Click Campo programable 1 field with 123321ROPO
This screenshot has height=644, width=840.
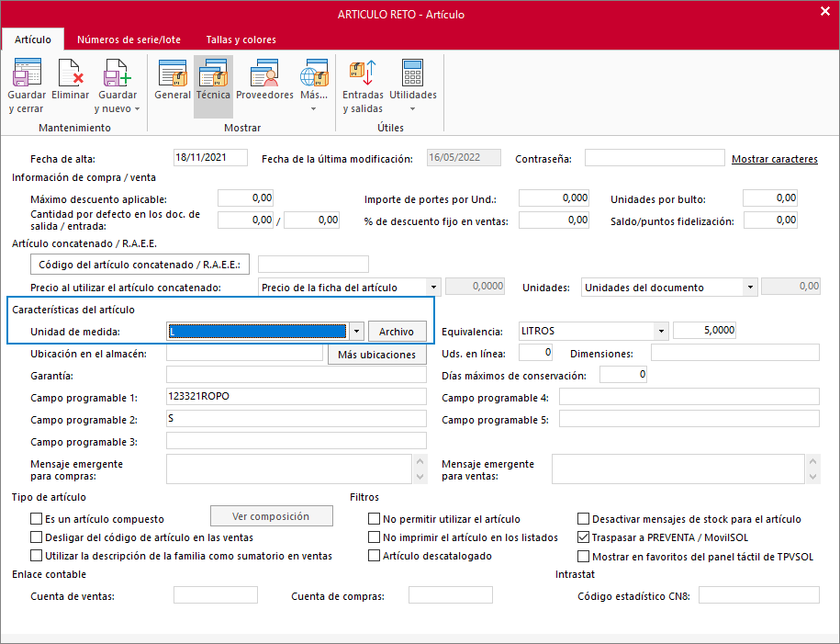click(x=297, y=396)
